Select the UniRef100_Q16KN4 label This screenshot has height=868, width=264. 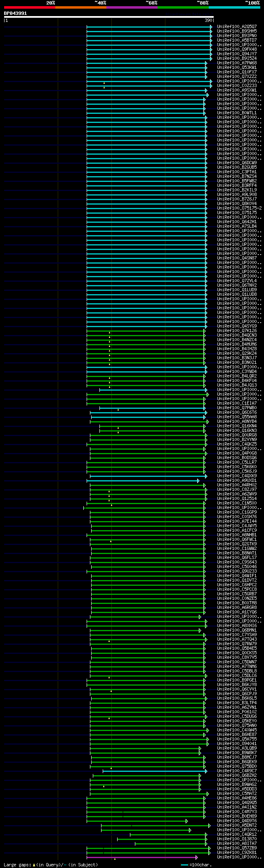click(237, 426)
